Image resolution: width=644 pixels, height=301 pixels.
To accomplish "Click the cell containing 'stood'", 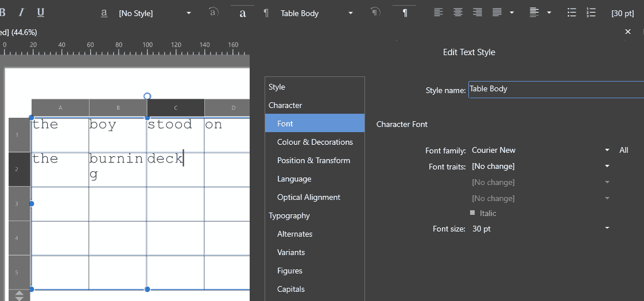I will pyautogui.click(x=176, y=135).
